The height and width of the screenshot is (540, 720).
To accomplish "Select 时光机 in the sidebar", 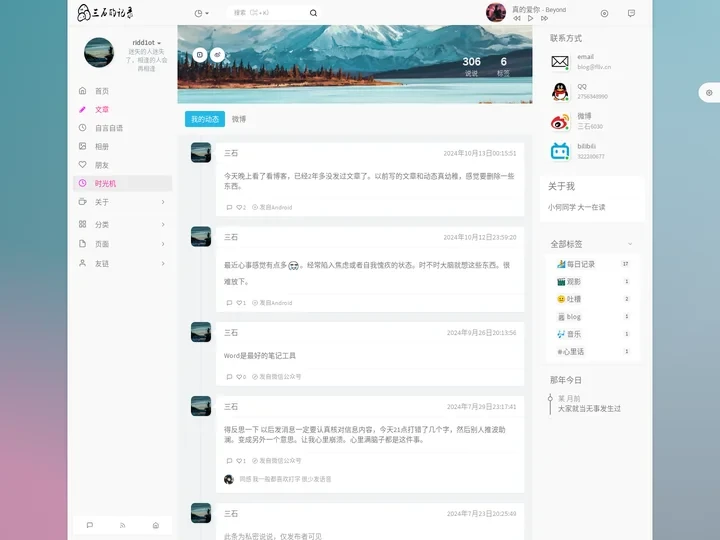I will click(123, 183).
